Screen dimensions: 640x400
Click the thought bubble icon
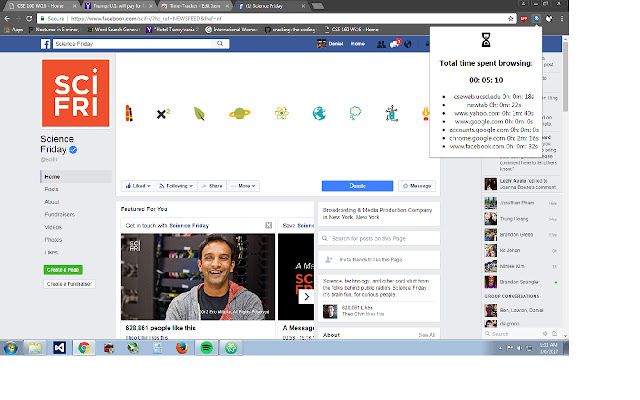(355, 113)
